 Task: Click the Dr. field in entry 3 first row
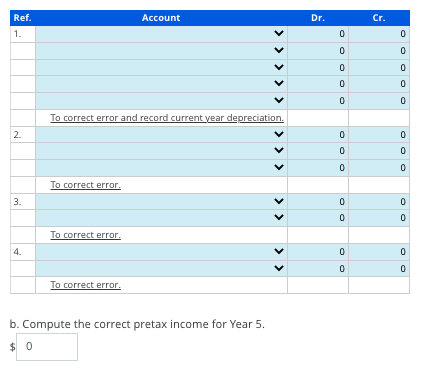click(318, 202)
